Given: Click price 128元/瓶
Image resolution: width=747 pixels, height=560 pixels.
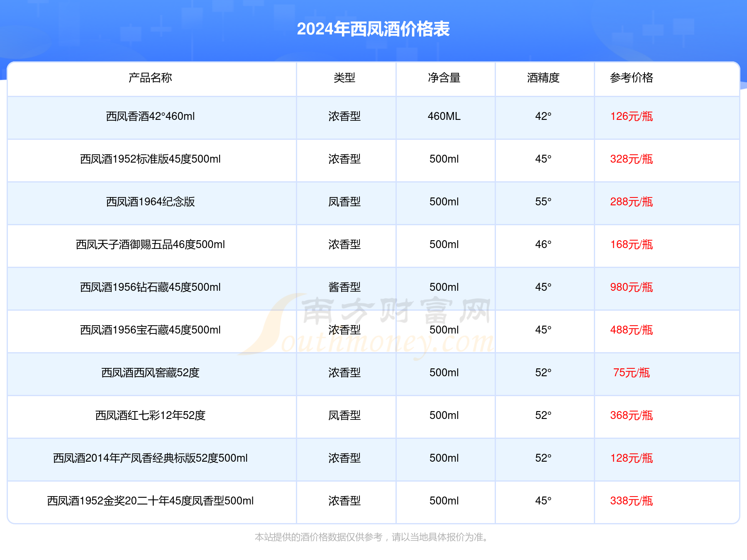Looking at the screenshot, I should click(x=631, y=458).
